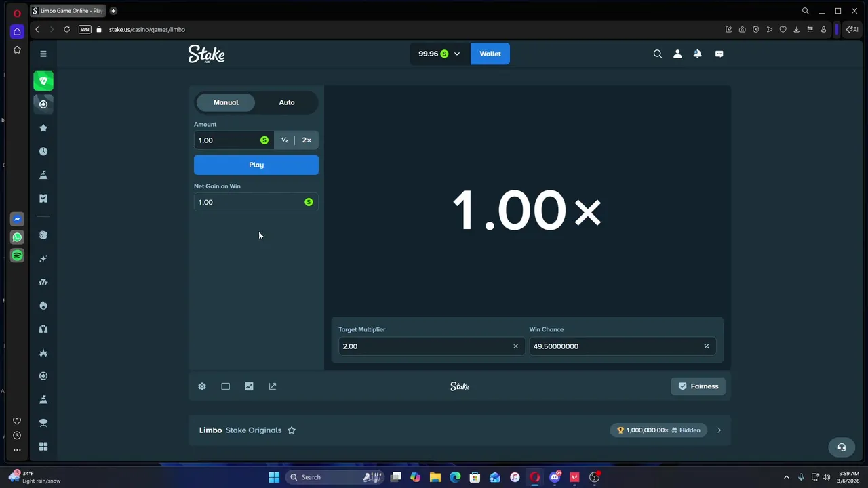Open a new browser tab
868x488 pixels.
pyautogui.click(x=113, y=11)
